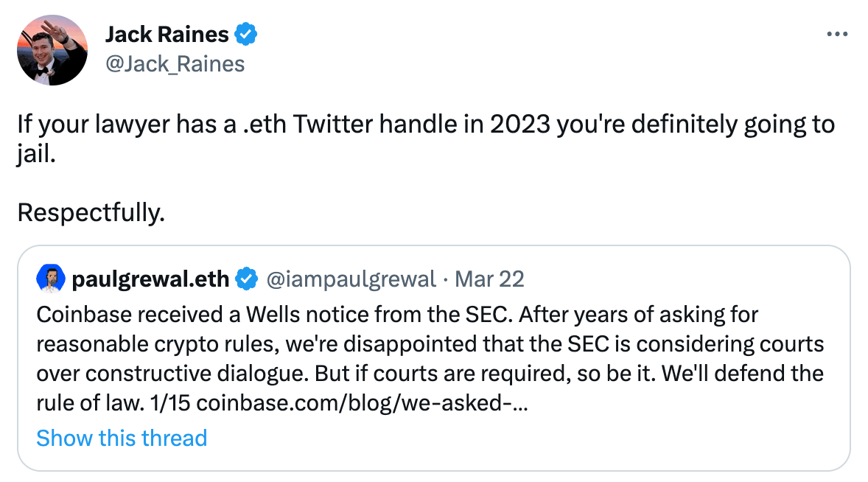
Task: Click the quoted line starting "over constructive dialogue"
Action: pyautogui.click(x=430, y=374)
